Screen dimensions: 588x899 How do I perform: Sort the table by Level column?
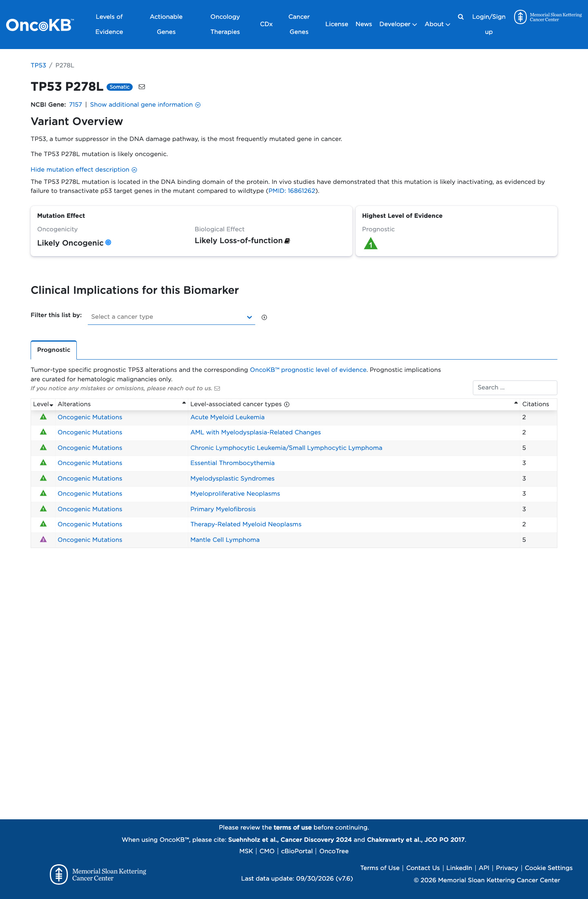(43, 404)
